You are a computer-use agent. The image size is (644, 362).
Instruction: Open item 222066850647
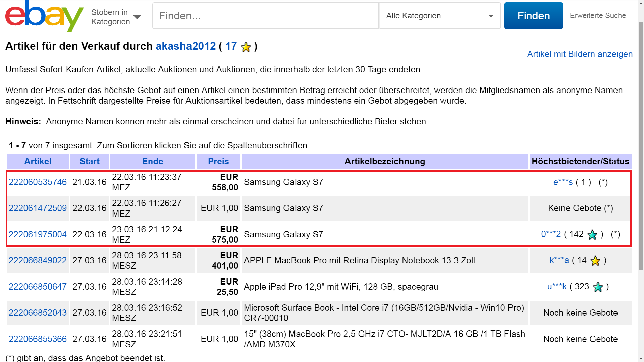click(x=38, y=287)
